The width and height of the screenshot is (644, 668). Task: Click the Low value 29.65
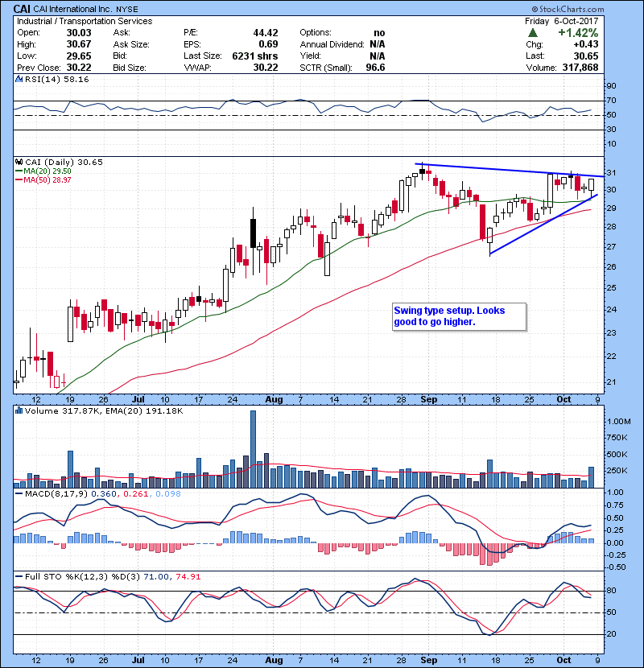pyautogui.click(x=79, y=56)
